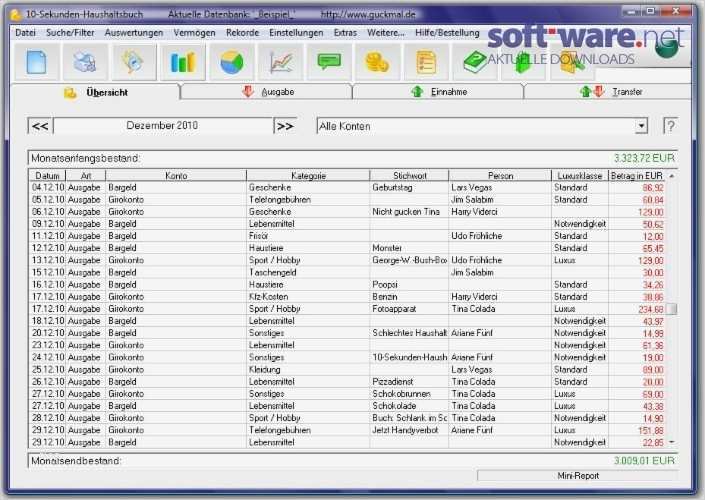Click the blank document toolbar icon
Screen dimensions: 705x500
36,62
